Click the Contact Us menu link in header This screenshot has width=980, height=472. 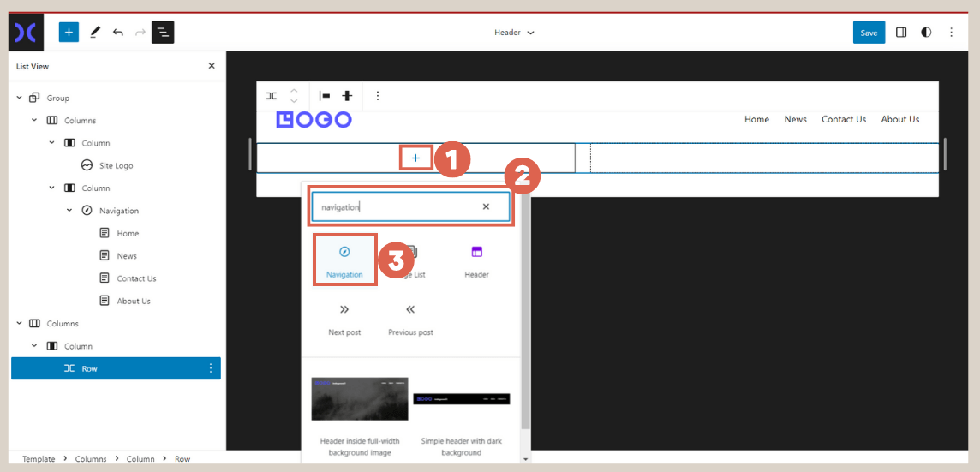[843, 119]
